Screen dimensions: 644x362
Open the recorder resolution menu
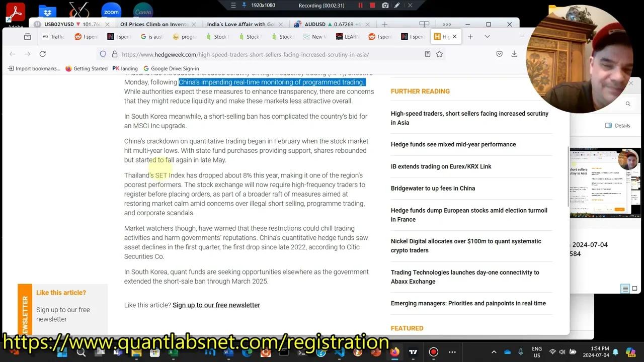click(x=263, y=6)
